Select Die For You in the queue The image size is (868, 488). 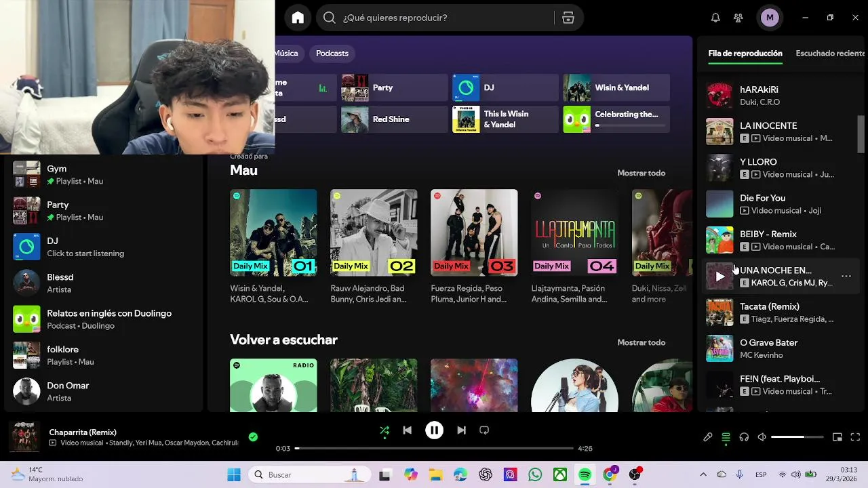point(780,204)
